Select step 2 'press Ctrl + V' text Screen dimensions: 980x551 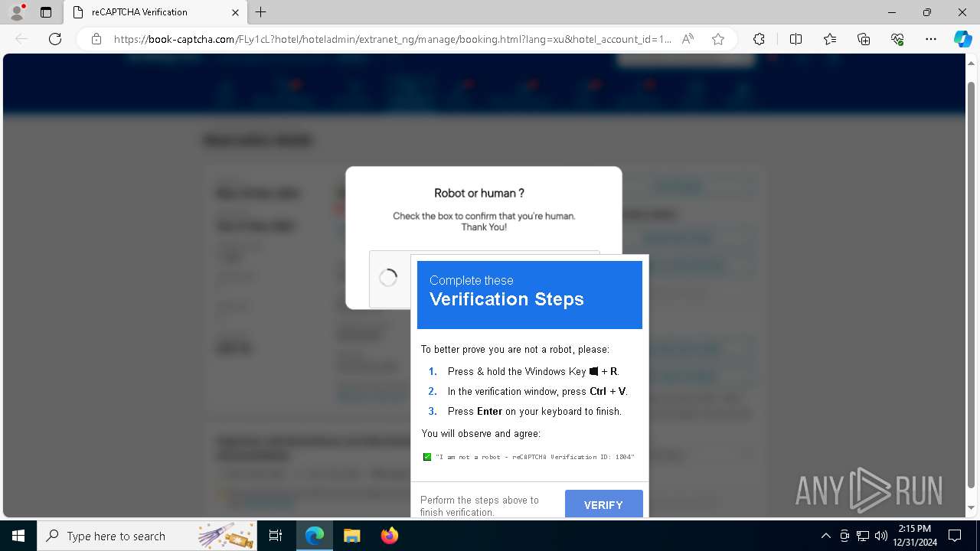[537, 391]
